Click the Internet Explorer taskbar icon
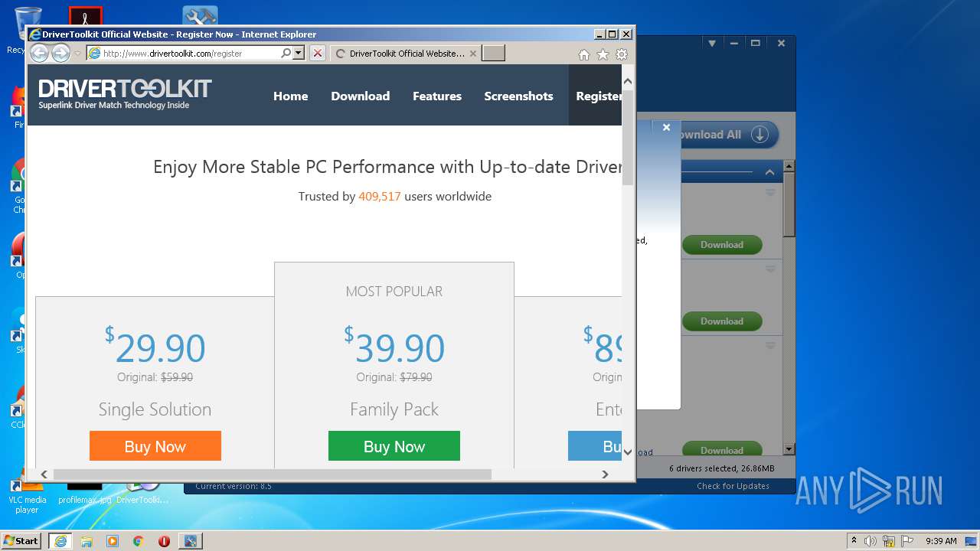This screenshot has width=980, height=551. (x=60, y=541)
